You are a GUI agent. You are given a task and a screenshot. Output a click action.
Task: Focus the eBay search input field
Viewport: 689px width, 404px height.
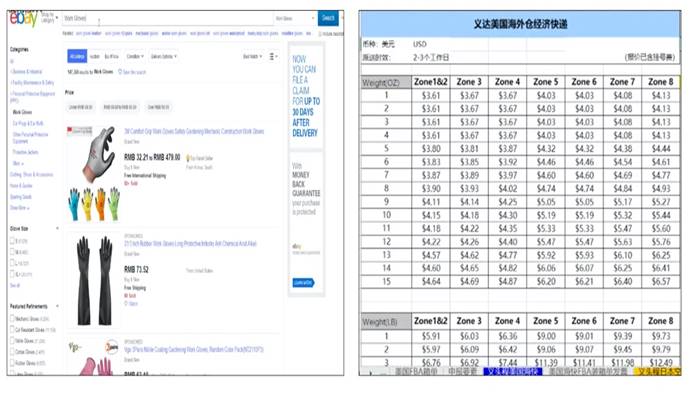coord(167,18)
